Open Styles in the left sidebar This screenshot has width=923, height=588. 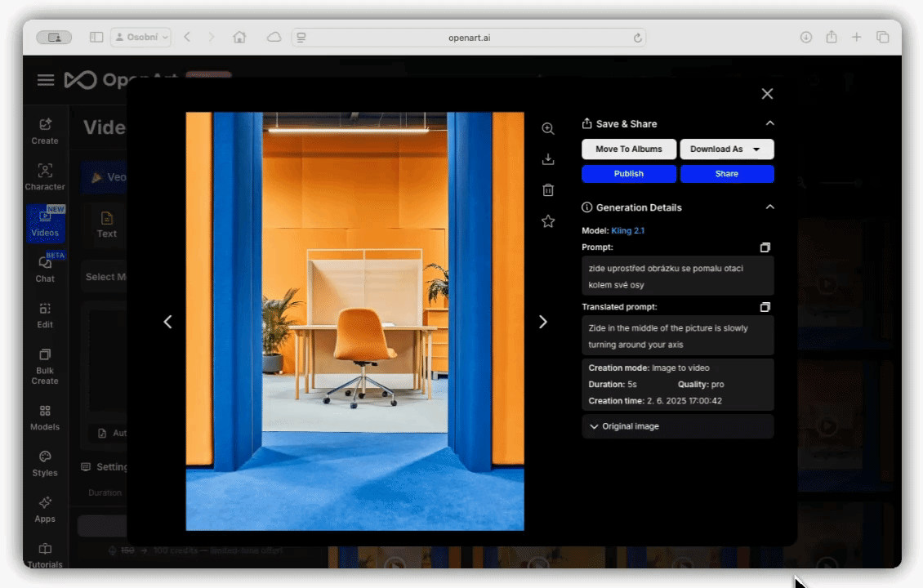tap(45, 464)
